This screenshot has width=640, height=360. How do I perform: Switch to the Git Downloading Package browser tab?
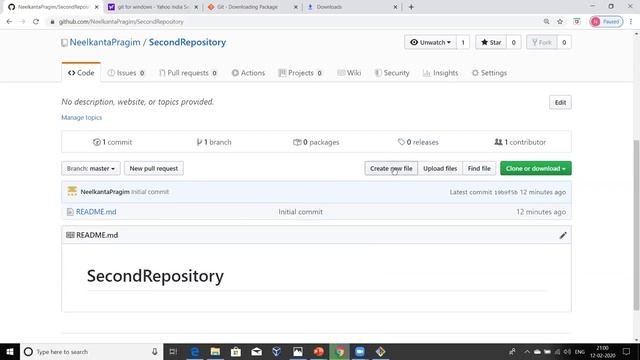pyautogui.click(x=252, y=7)
